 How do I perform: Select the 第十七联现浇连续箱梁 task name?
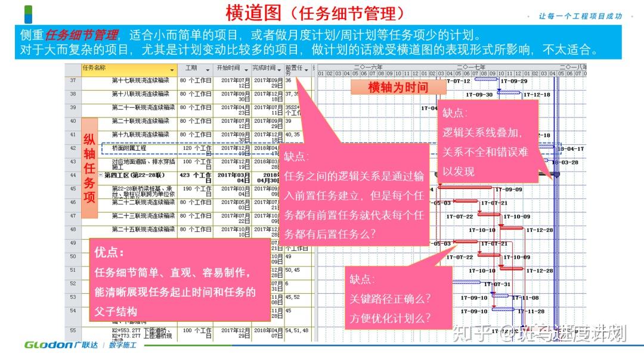(141, 80)
